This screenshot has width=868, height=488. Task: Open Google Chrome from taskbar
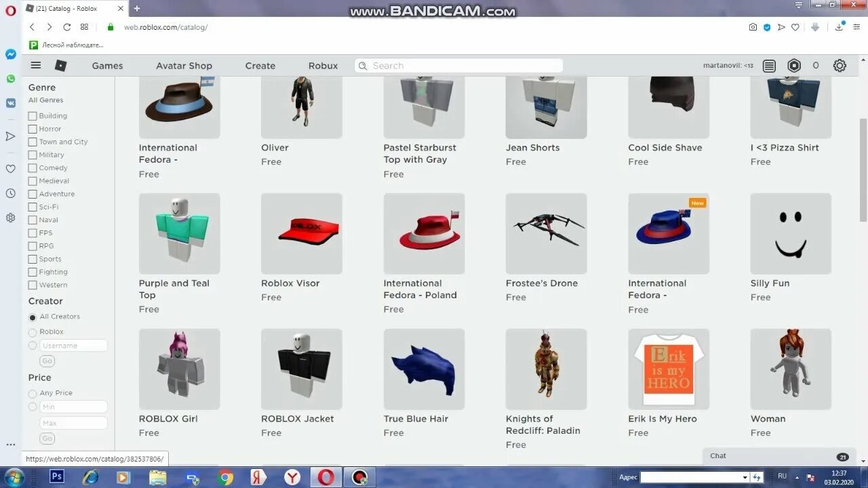tap(225, 477)
